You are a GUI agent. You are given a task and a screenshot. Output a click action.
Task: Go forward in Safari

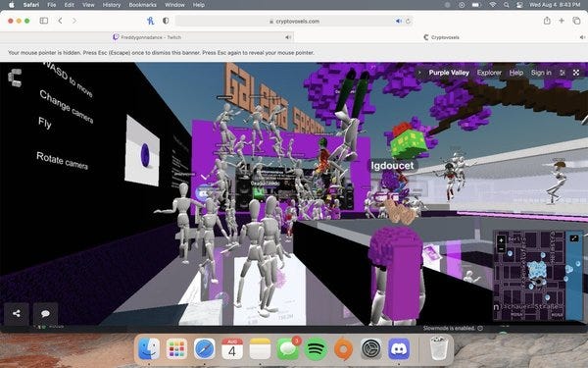point(73,21)
